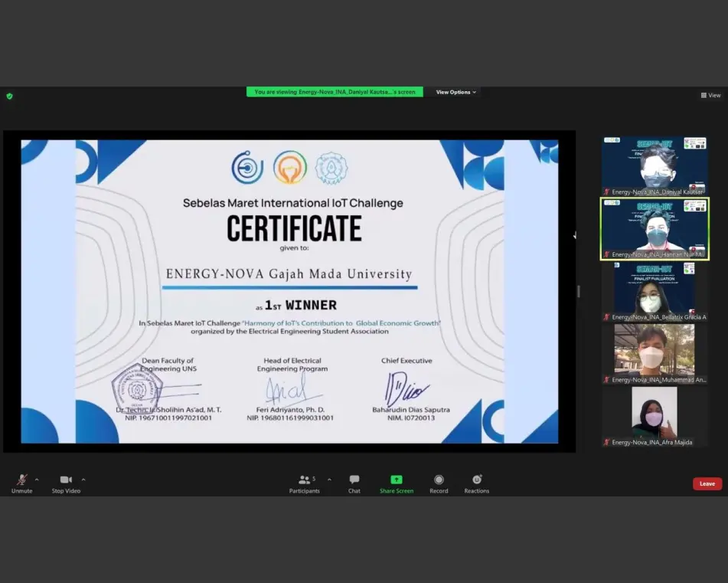Click the "Chief Executive" label

tap(406, 361)
